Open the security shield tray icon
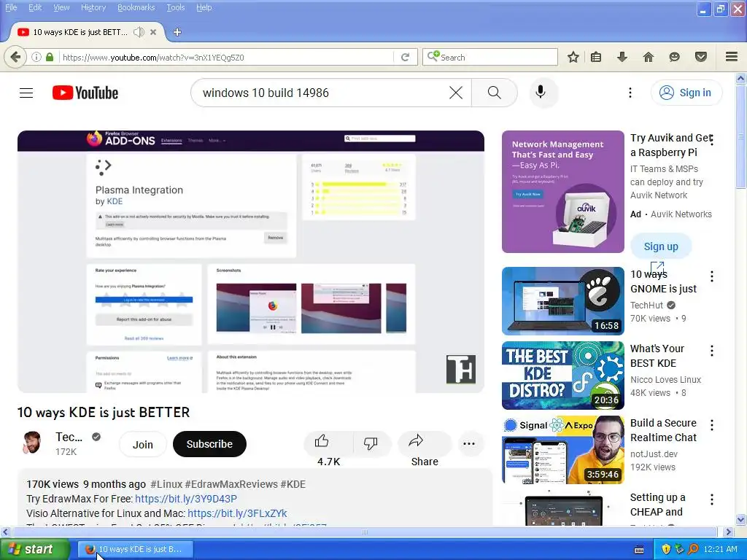Image resolution: width=747 pixels, height=560 pixels. (666, 549)
